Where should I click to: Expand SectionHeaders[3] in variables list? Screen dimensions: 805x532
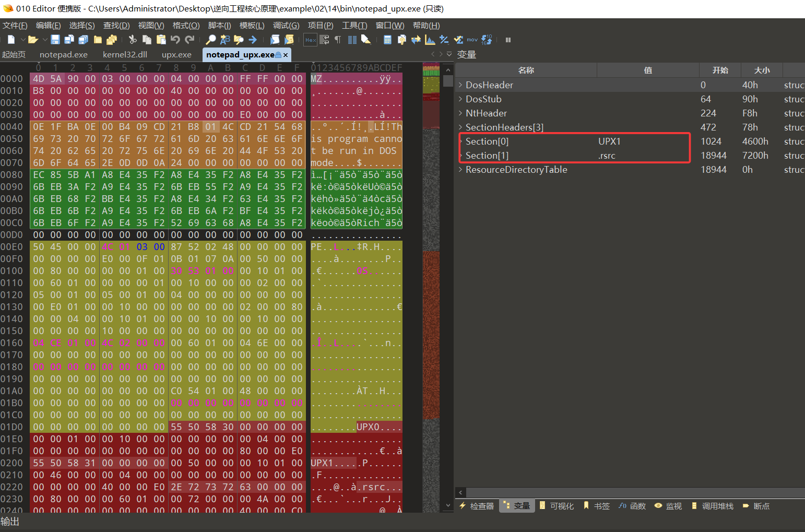(x=460, y=127)
